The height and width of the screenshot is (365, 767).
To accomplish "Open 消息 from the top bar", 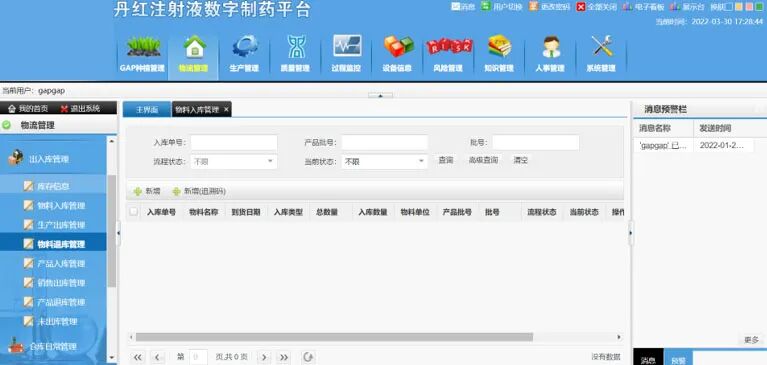I will (x=463, y=7).
